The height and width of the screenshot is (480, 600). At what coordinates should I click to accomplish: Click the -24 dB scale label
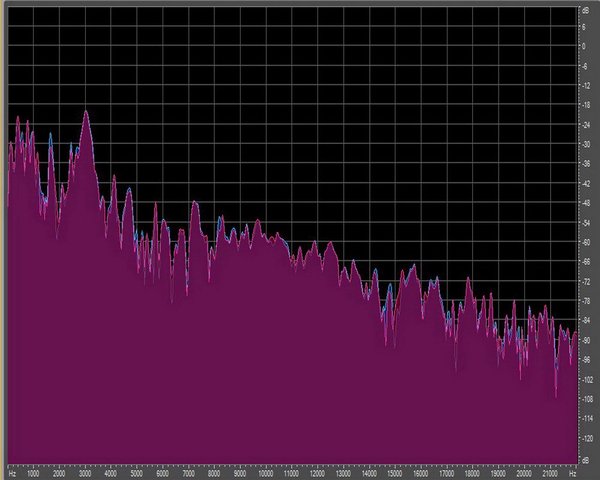[x=585, y=125]
